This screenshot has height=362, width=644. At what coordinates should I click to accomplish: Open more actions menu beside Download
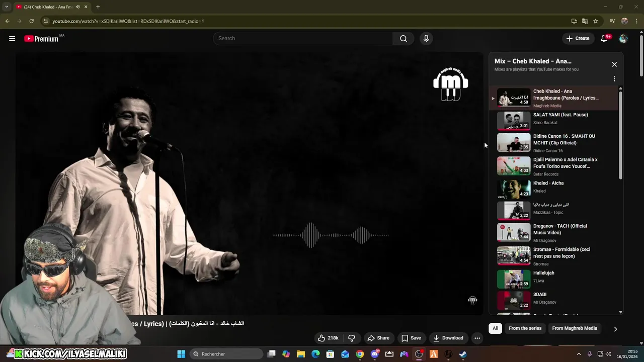point(477,338)
